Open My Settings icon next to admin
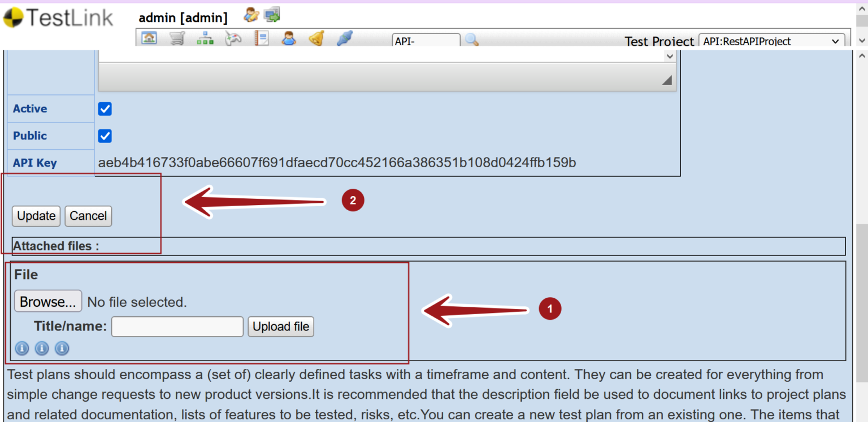This screenshot has width=868, height=422. click(x=250, y=15)
